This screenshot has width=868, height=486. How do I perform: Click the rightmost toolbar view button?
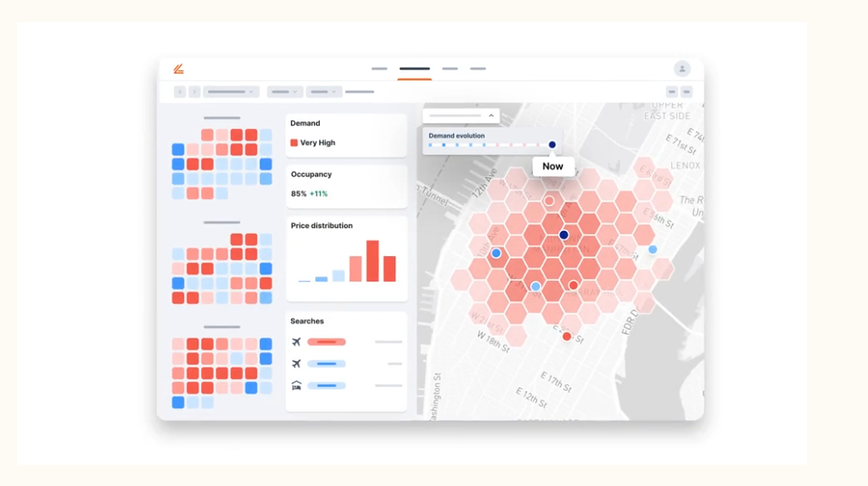point(686,92)
